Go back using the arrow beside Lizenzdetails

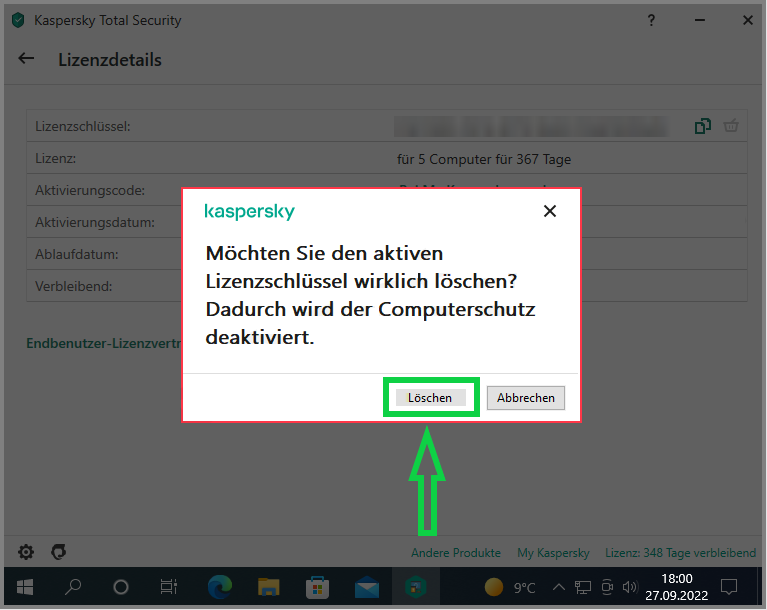[26, 59]
